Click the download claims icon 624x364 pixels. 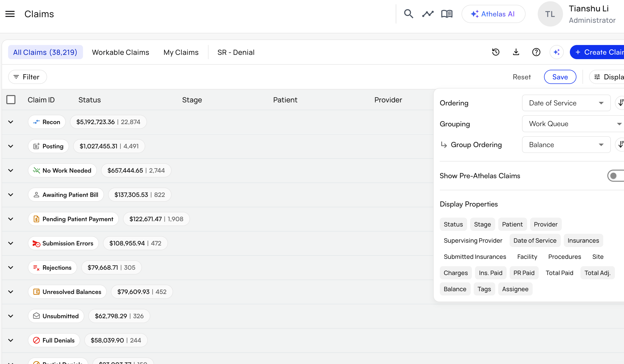point(516,52)
